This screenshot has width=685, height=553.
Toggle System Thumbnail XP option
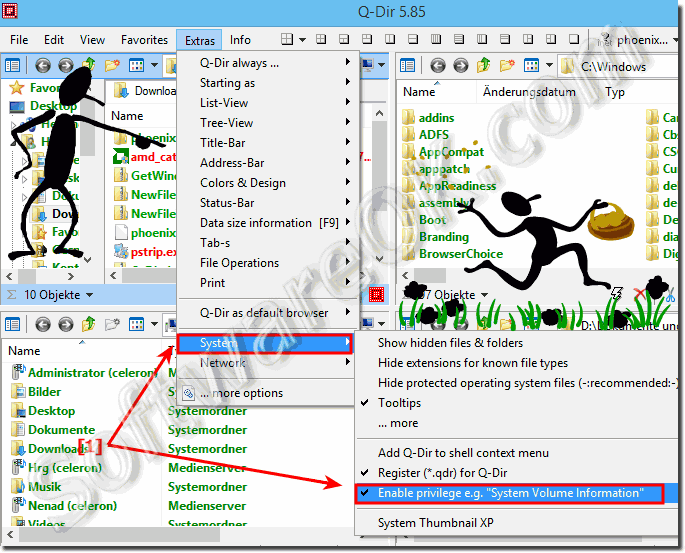pos(516,523)
